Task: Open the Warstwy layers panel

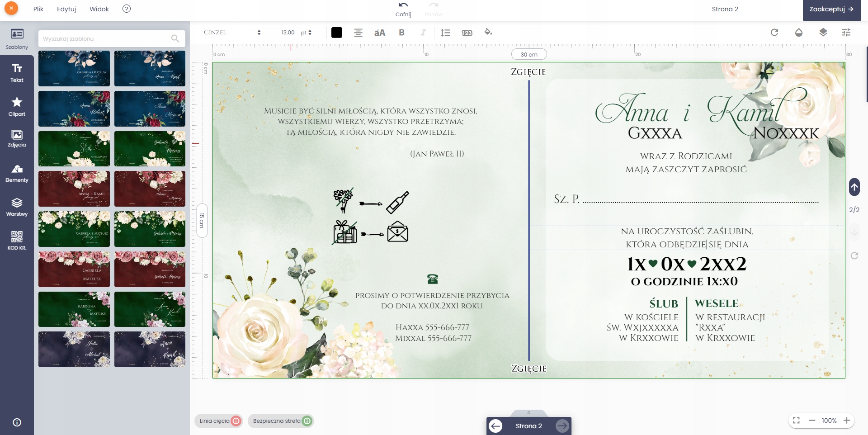Action: [x=17, y=207]
